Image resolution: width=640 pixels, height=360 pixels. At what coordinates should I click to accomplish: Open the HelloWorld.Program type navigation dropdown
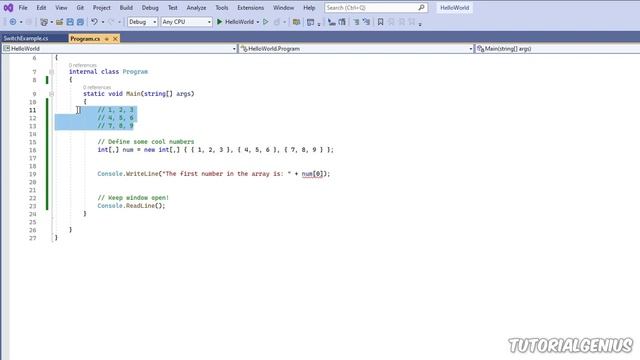356,49
